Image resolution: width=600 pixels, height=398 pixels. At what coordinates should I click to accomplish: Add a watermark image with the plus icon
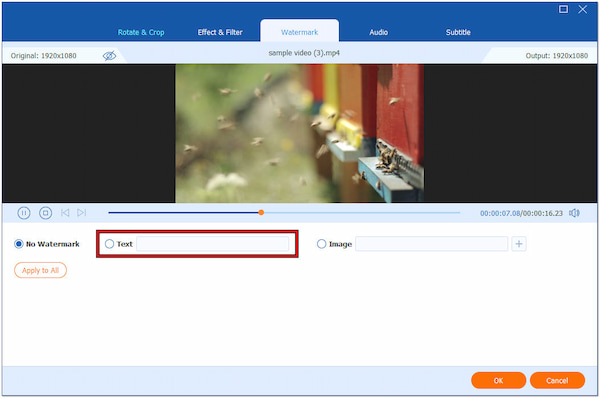519,244
